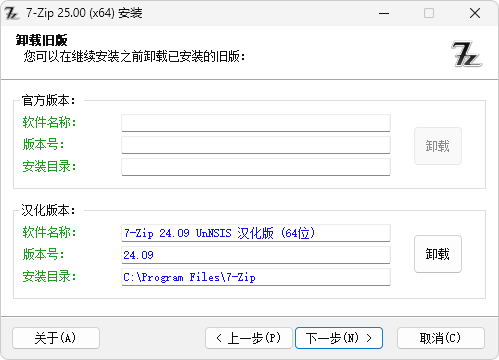
Task: Close the 7-Zip installer window
Action: pyautogui.click(x=475, y=13)
